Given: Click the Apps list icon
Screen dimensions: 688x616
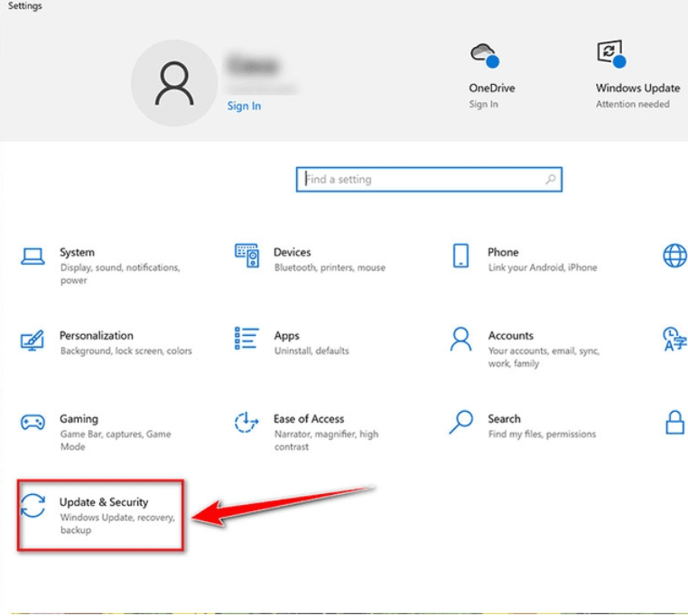Looking at the screenshot, I should coord(246,338).
